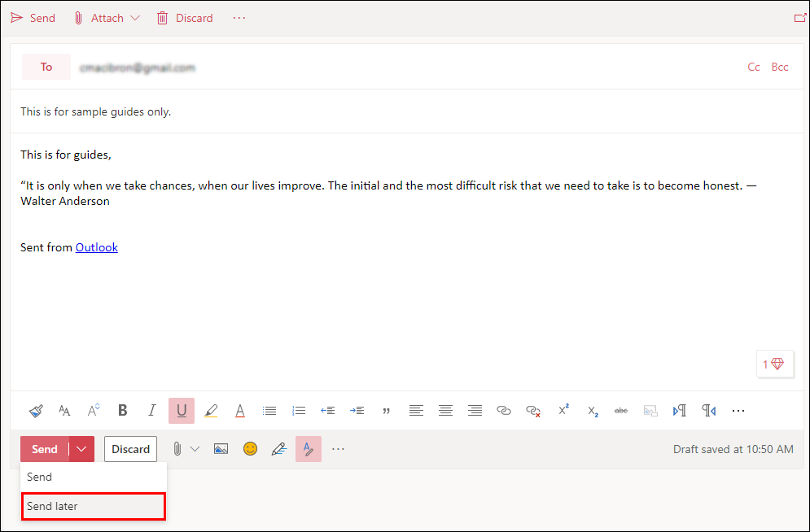This screenshot has width=810, height=532.
Task: Choose Send from the dropdown menu
Action: click(x=94, y=477)
